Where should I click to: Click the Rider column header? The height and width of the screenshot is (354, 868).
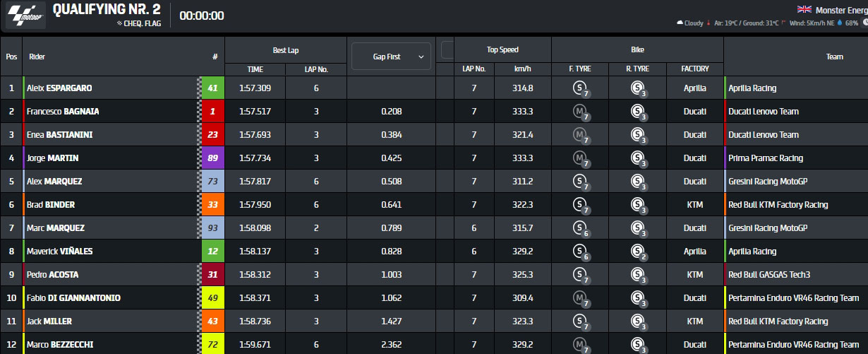37,57
